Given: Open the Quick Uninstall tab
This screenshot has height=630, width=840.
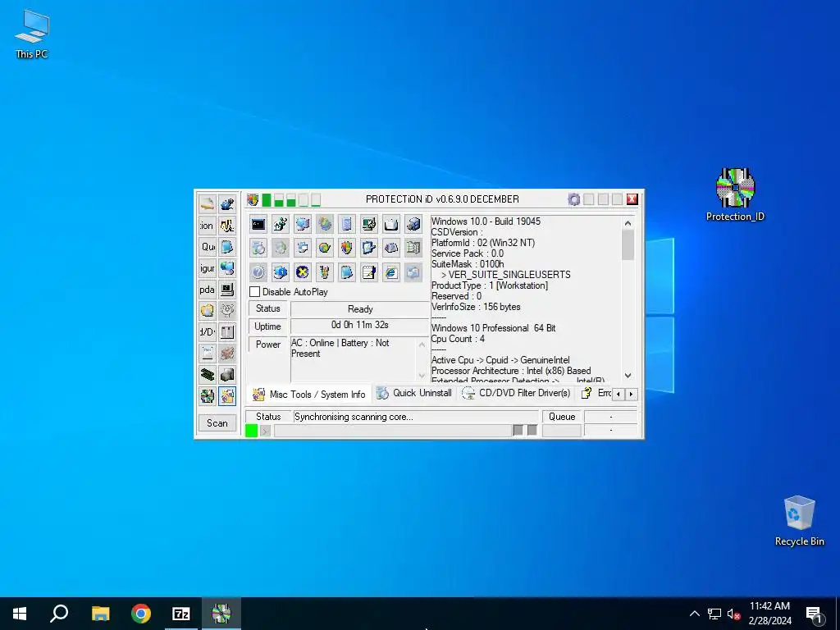Looking at the screenshot, I should coord(414,393).
